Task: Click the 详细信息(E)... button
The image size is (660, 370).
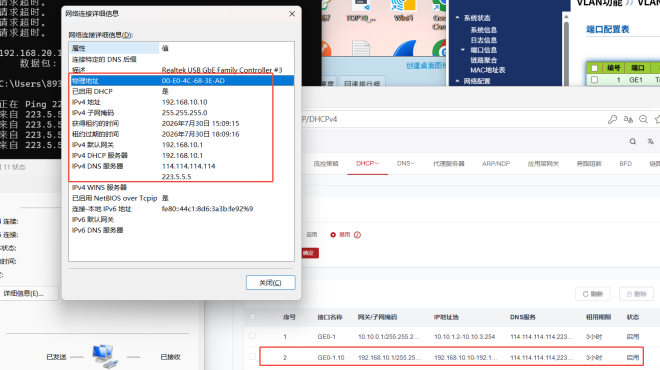Action: coord(26,293)
